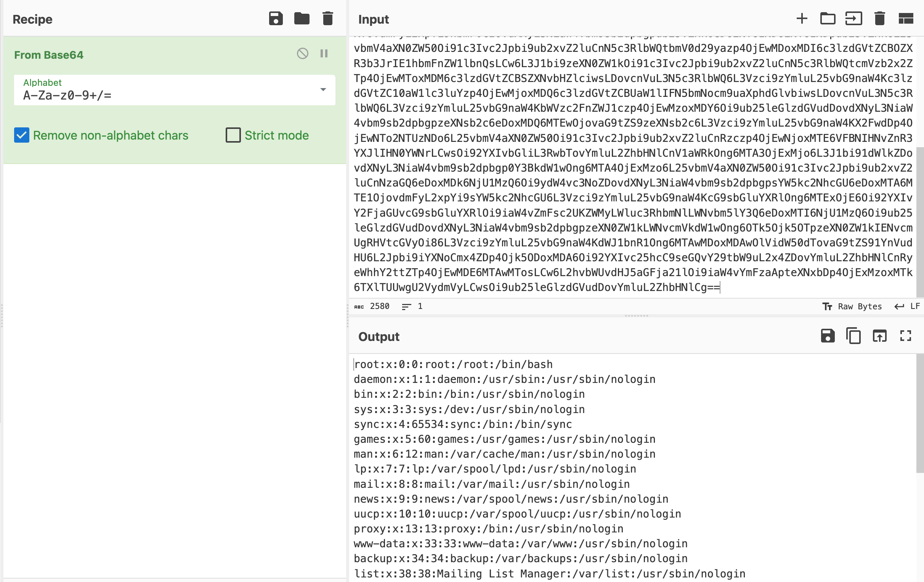This screenshot has width=924, height=582.
Task: Open a file as input
Action: coord(854,18)
